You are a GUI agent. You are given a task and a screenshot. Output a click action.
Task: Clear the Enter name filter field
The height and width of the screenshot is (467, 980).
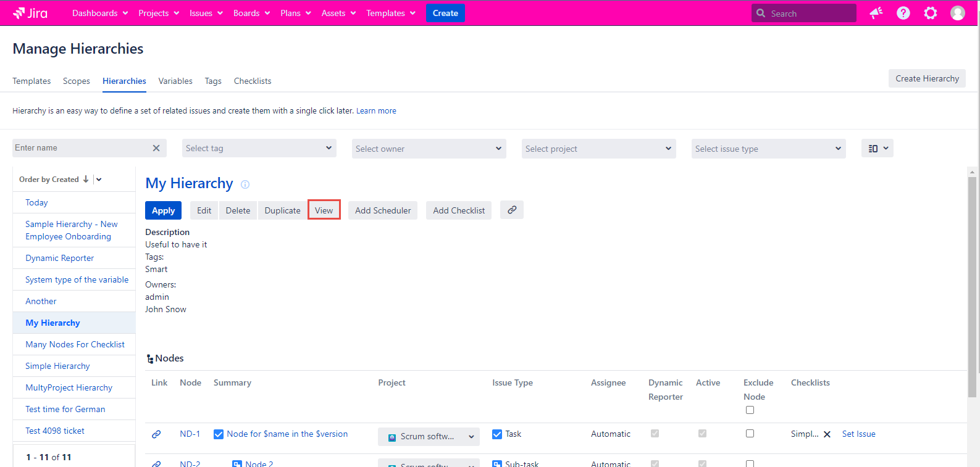tap(156, 148)
